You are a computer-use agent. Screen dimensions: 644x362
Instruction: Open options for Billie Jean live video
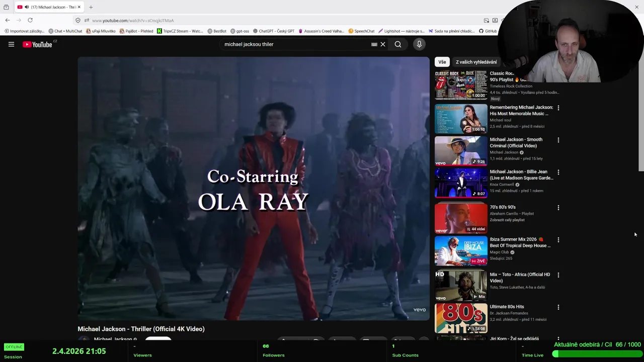pos(558,172)
